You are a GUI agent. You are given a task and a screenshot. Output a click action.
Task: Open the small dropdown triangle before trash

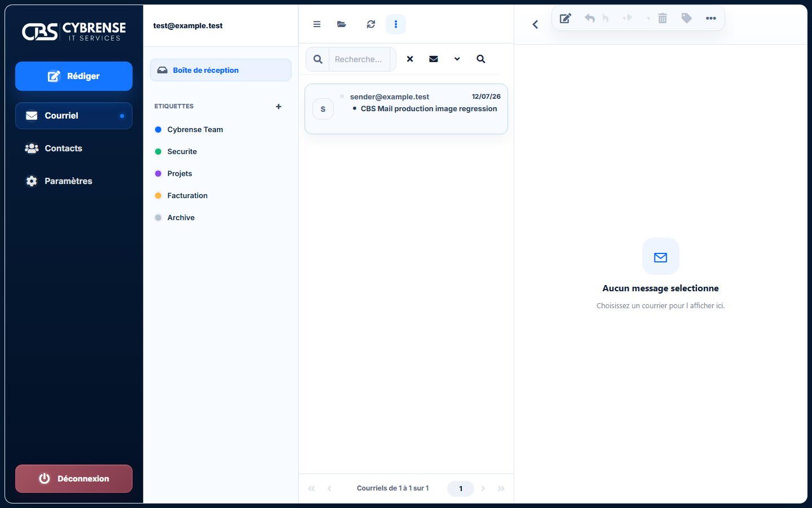pos(648,19)
